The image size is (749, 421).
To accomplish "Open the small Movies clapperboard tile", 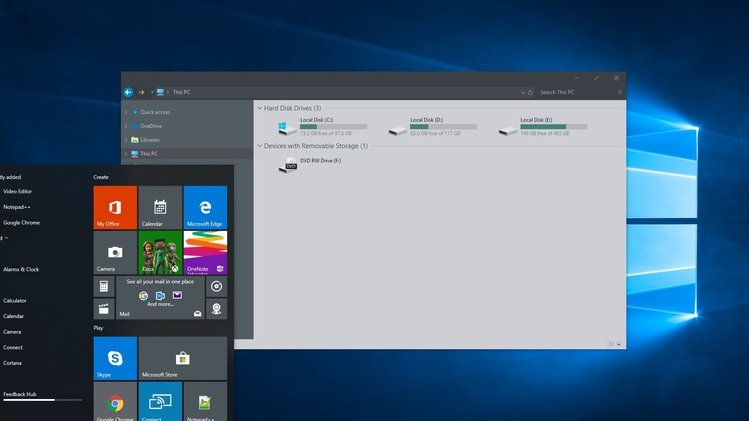I will coord(104,309).
